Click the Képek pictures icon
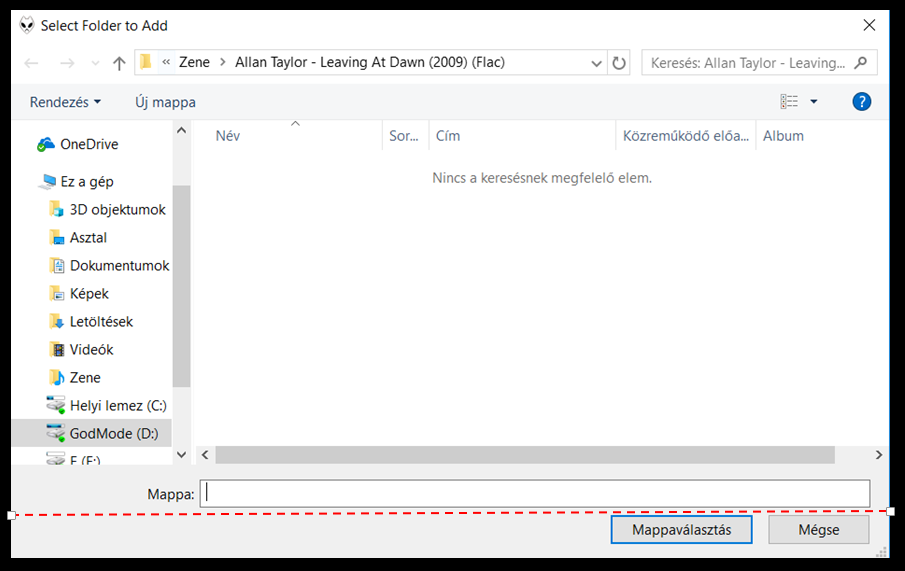 pos(56,293)
